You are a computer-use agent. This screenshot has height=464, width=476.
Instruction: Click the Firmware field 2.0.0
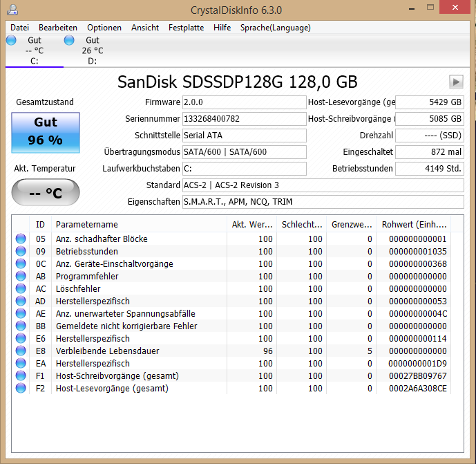245,102
